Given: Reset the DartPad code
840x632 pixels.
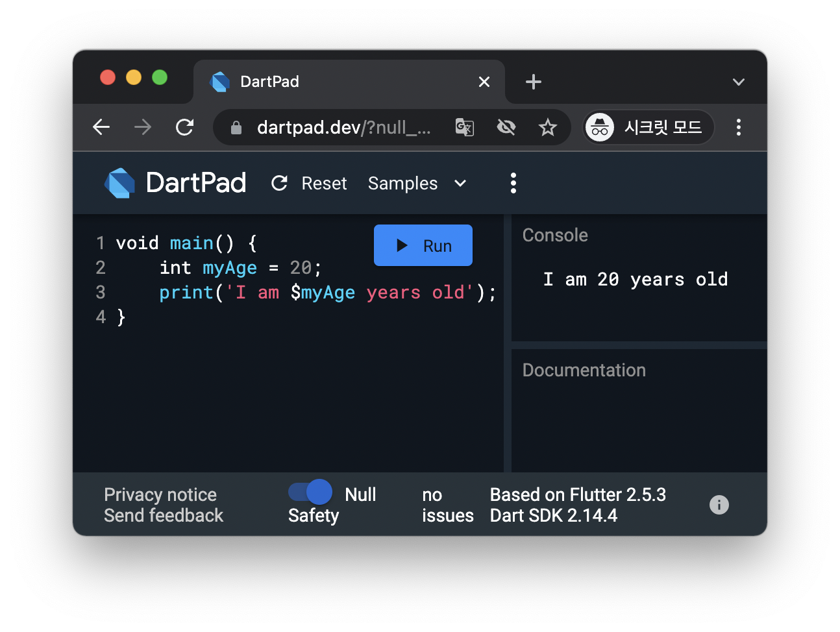Looking at the screenshot, I should 309,184.
